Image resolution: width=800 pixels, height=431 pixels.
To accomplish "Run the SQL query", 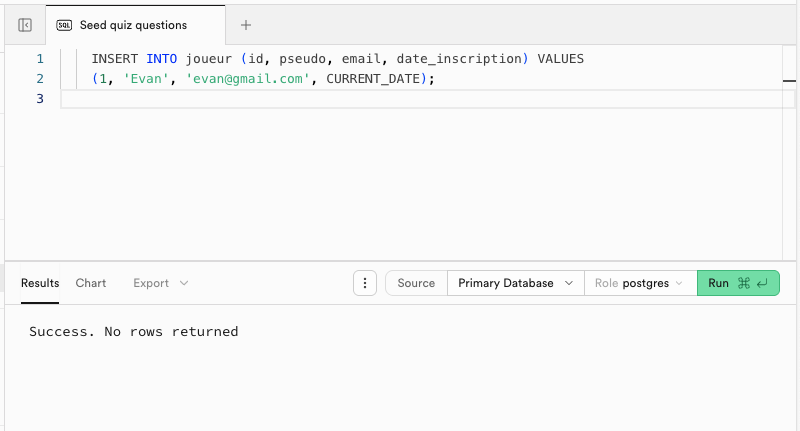I will [737, 283].
